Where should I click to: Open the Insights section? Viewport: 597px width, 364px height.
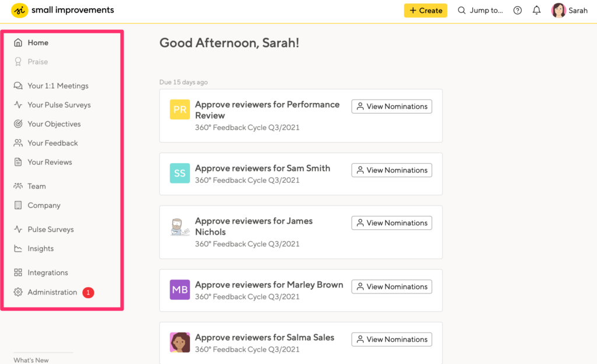point(40,248)
